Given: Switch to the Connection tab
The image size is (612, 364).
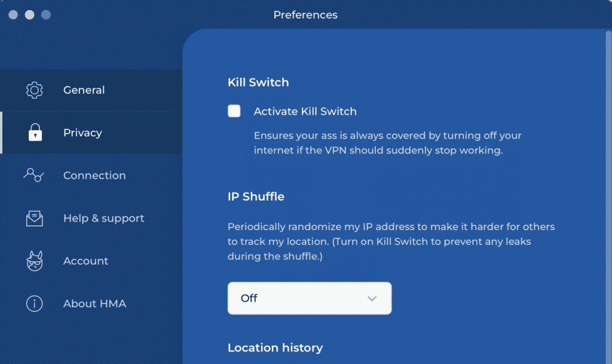Looking at the screenshot, I should point(91,175).
